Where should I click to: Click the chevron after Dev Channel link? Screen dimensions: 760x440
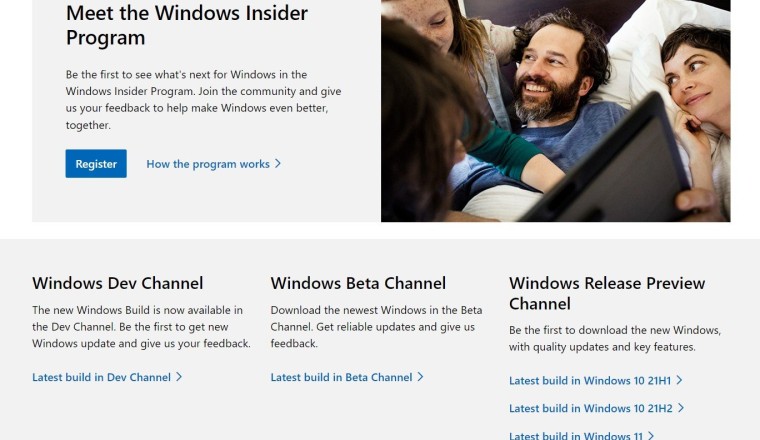pyautogui.click(x=179, y=377)
